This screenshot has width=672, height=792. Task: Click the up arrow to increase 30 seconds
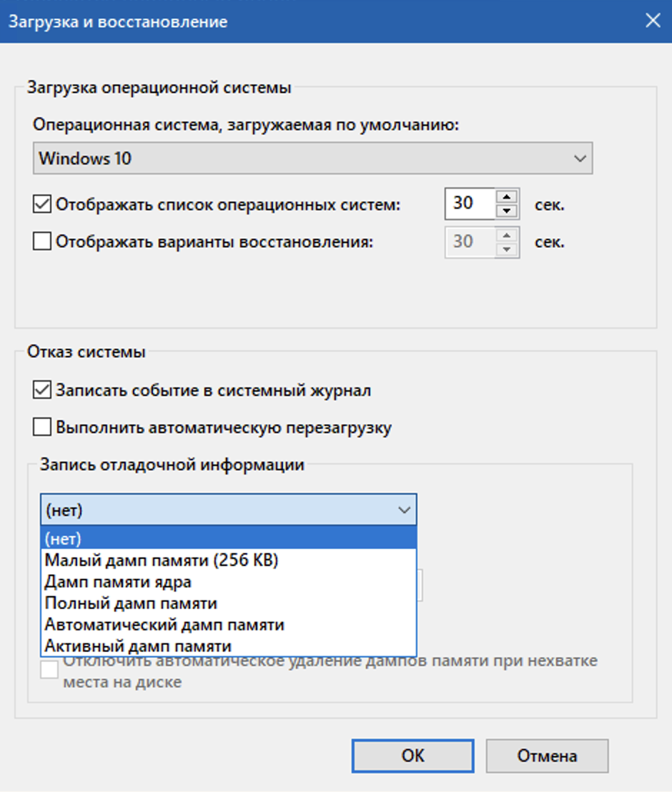(507, 197)
